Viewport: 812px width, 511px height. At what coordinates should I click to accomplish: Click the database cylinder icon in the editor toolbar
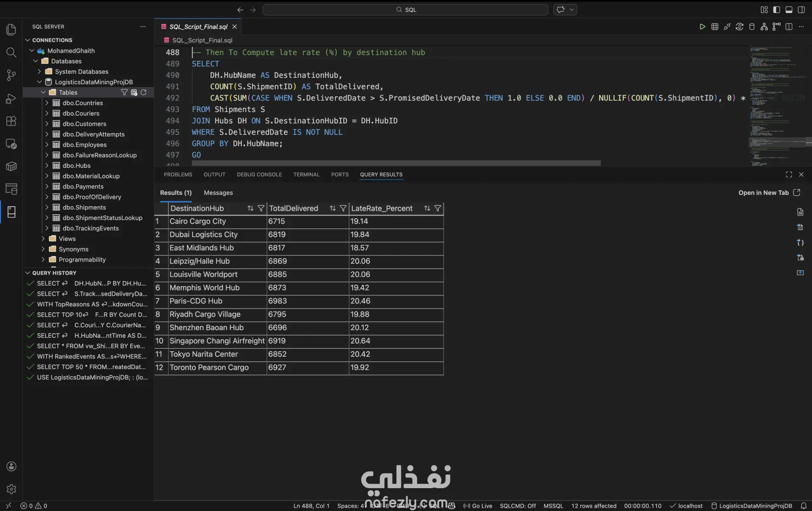coord(752,27)
